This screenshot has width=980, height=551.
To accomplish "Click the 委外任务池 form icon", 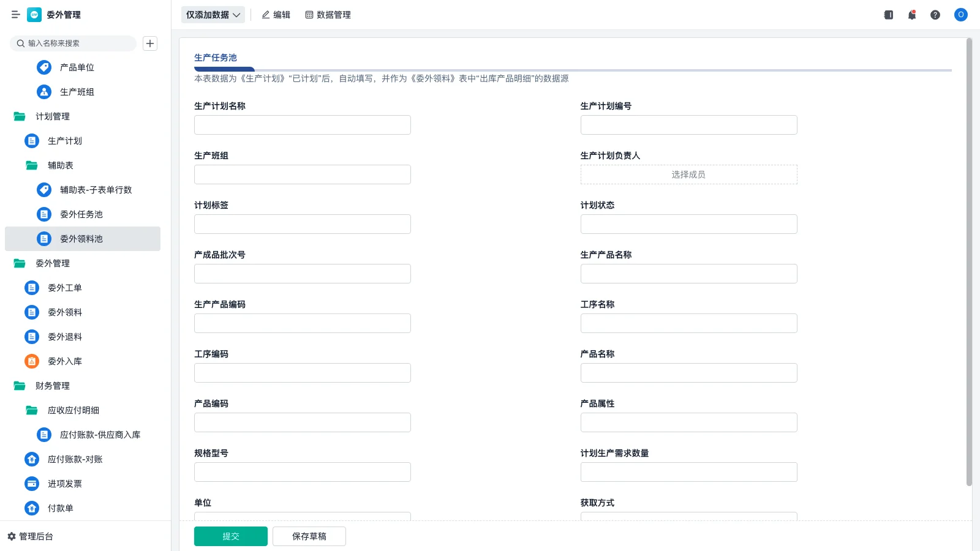I will tap(44, 214).
